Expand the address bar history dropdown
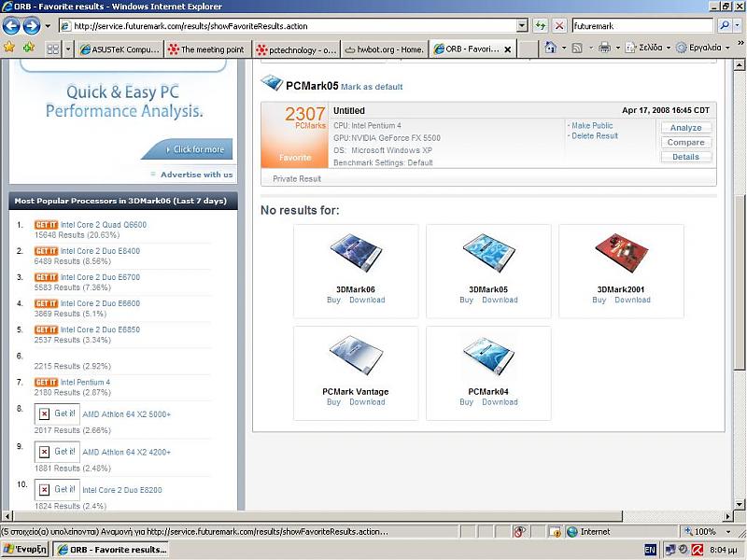 522,26
